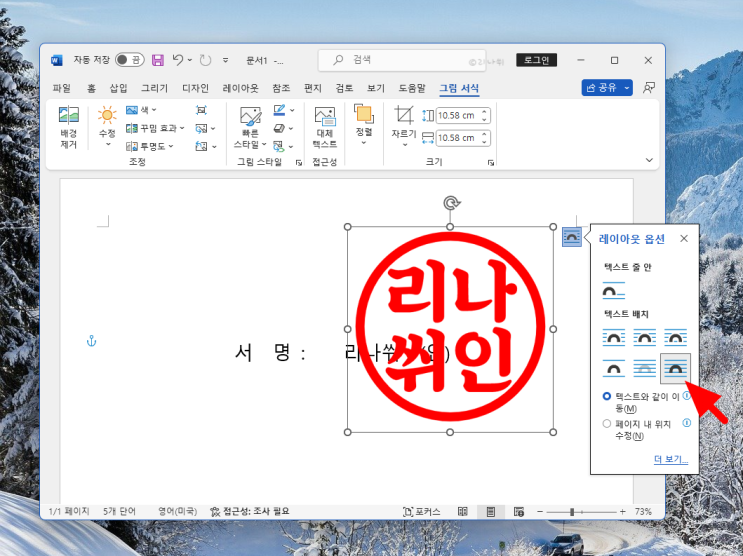Click the Web Layout view icon in status bar
This screenshot has height=556, width=743.
pyautogui.click(x=519, y=511)
